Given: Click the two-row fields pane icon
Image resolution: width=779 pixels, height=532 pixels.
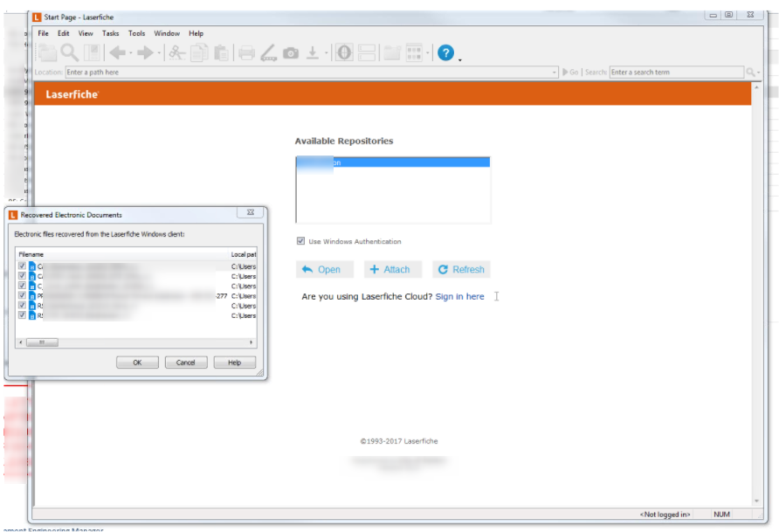Looking at the screenshot, I should (367, 52).
